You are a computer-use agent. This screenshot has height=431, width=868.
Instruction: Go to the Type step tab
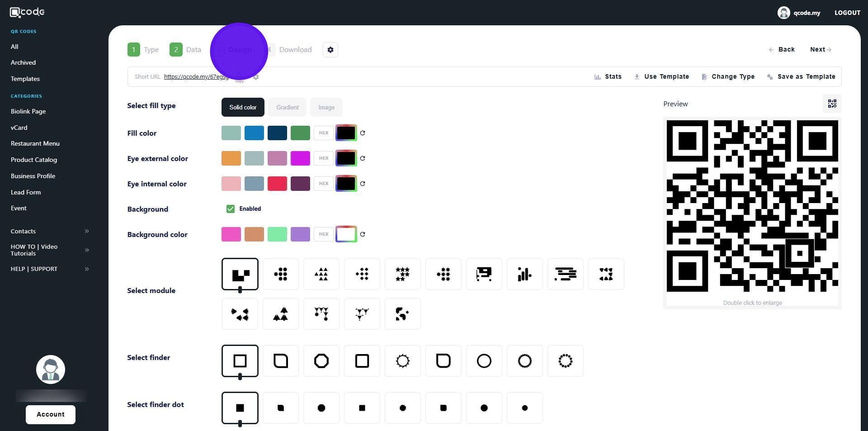tap(143, 50)
